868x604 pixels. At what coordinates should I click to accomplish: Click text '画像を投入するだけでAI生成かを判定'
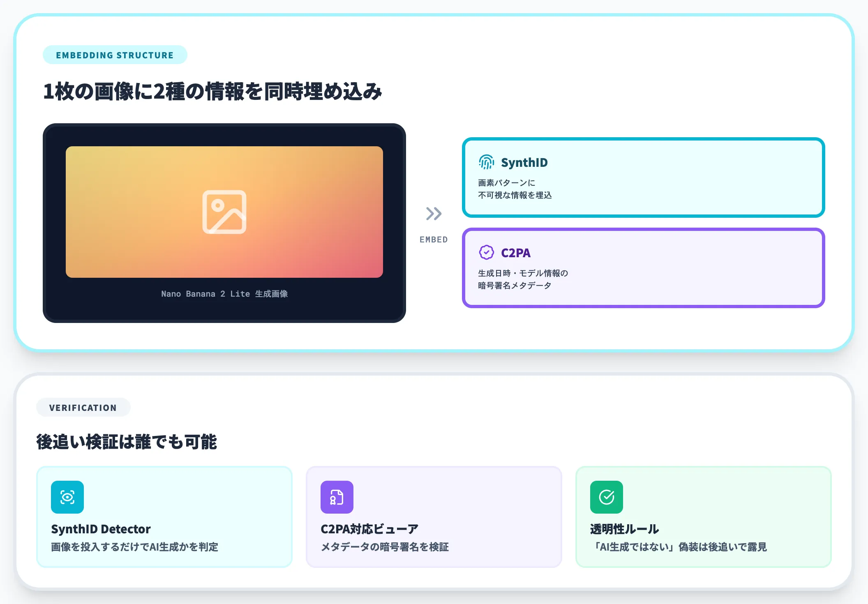click(135, 547)
